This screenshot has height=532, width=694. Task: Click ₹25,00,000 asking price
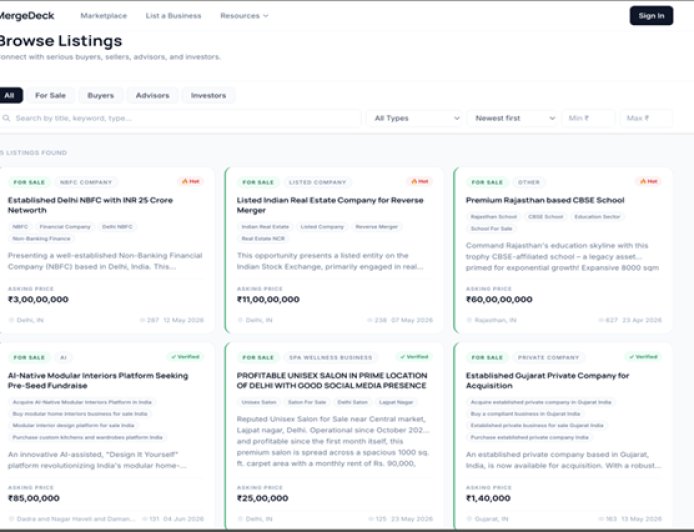[x=262, y=498]
